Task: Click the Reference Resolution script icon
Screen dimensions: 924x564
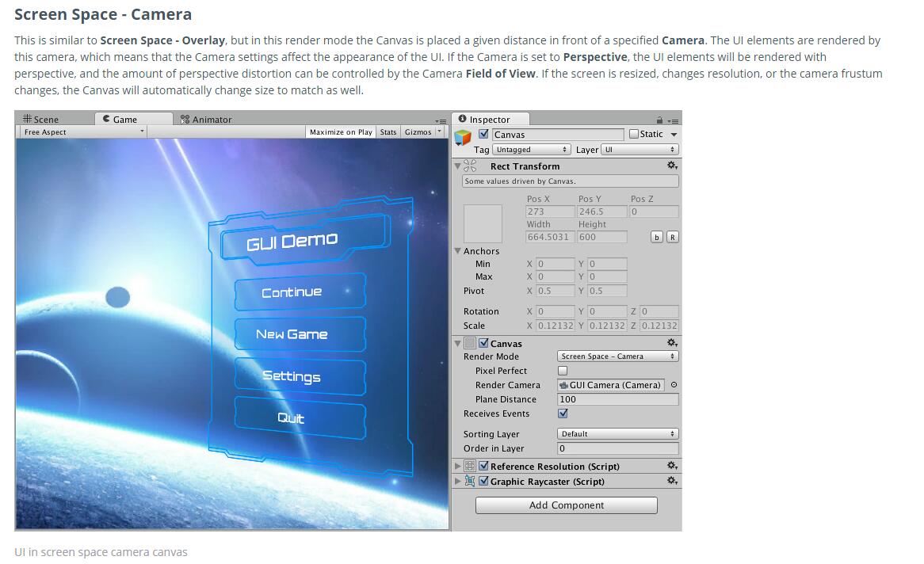Action: tap(470, 466)
